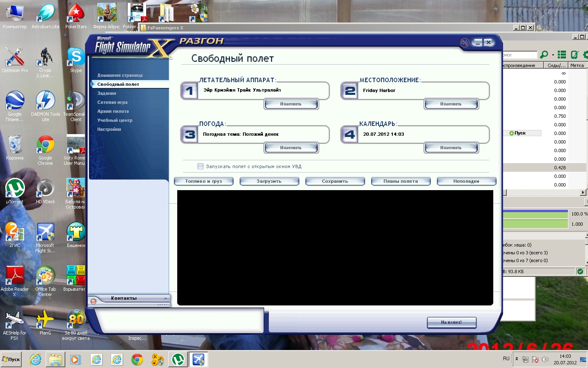Open Архив пилота section
Image resolution: width=588 pixels, height=368 pixels.
click(x=113, y=111)
